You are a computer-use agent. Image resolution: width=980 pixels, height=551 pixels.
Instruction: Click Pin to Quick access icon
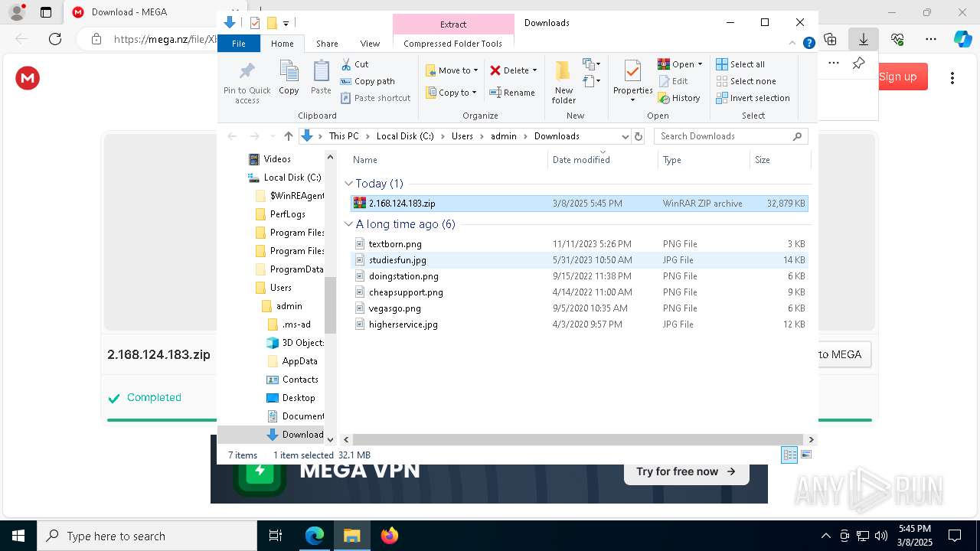[x=247, y=82]
